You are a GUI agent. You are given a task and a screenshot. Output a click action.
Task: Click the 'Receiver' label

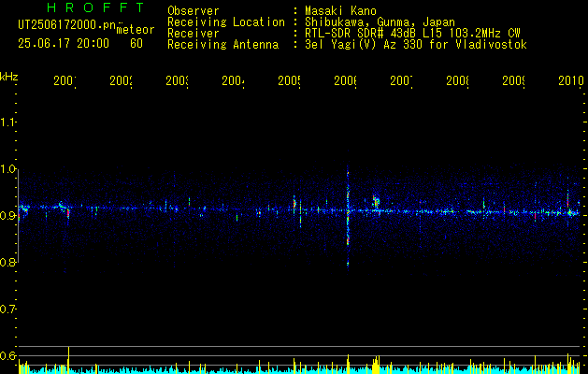click(x=194, y=34)
